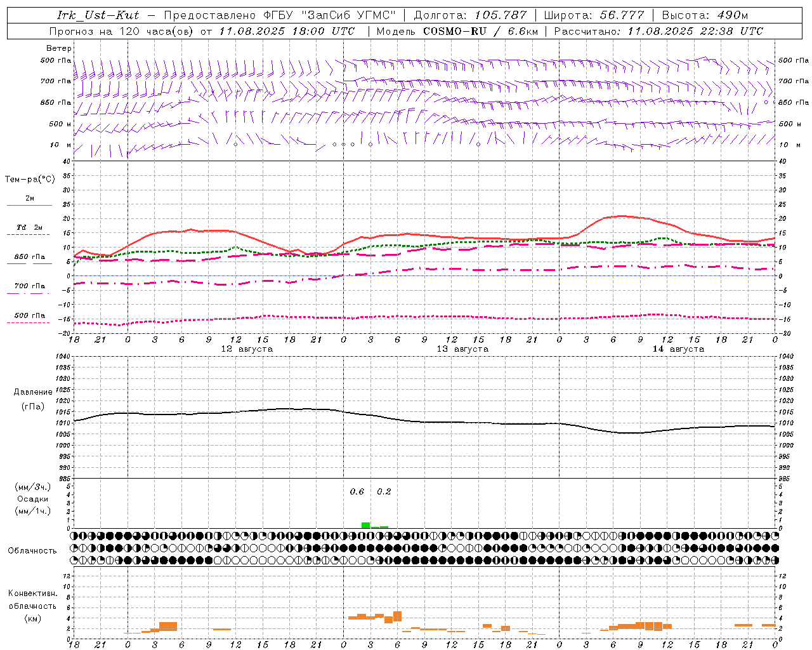Click the Облачность cloud cover label
Screen dimensions: 812x650
[32, 551]
